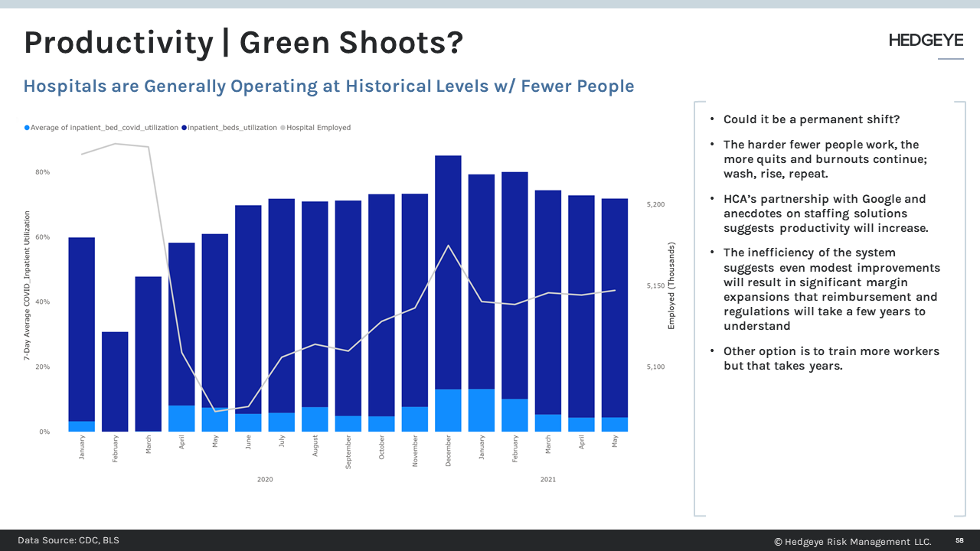
Task: Click the 'Data Source: CDC, BLS' text
Action: (x=69, y=540)
